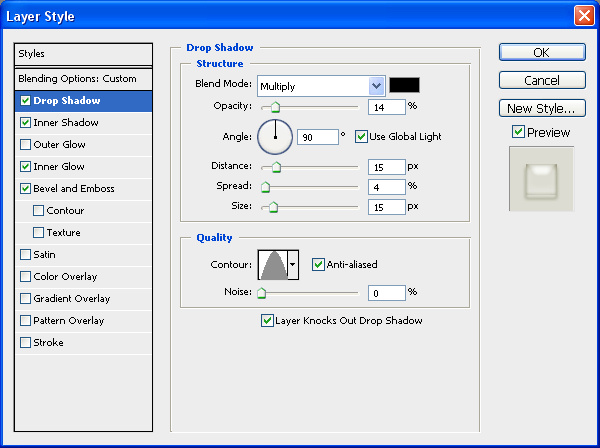This screenshot has width=600, height=448.
Task: Click the Noise slider handle
Action: [261, 293]
